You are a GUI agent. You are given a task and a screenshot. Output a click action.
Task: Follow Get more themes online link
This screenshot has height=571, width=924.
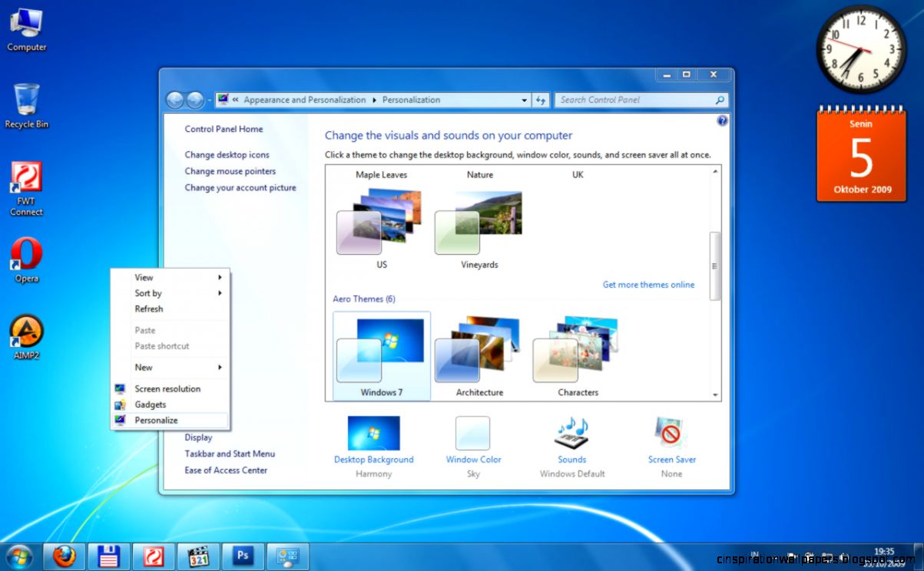[x=648, y=285]
